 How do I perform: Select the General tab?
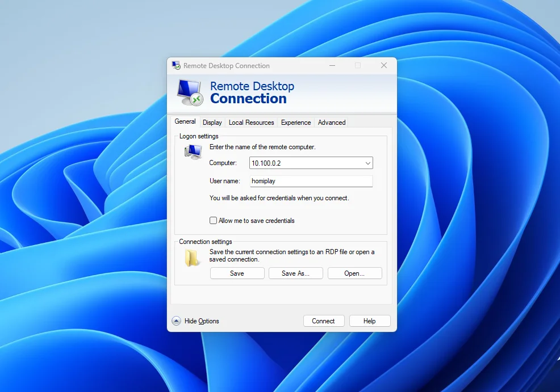click(185, 122)
